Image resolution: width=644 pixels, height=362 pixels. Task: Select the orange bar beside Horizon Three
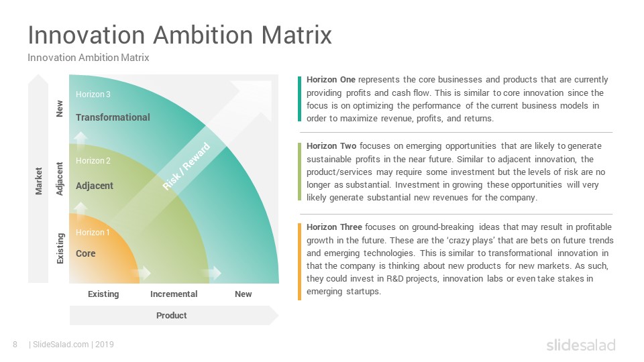pyautogui.click(x=299, y=262)
